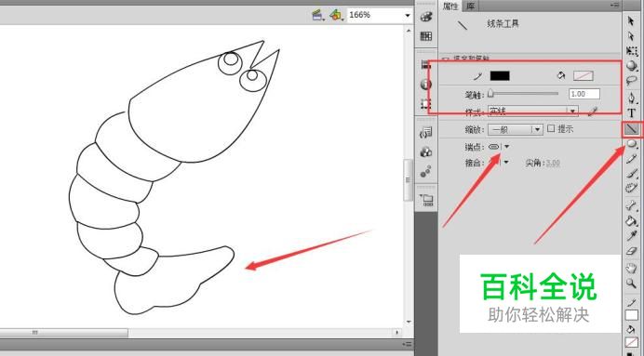Screen dimensions: 644x356
Task: Select the Deco tool
Action: tap(632, 189)
